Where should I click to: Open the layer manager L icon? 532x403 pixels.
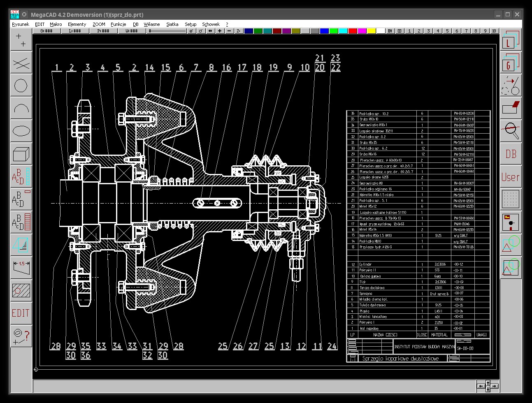click(x=511, y=40)
